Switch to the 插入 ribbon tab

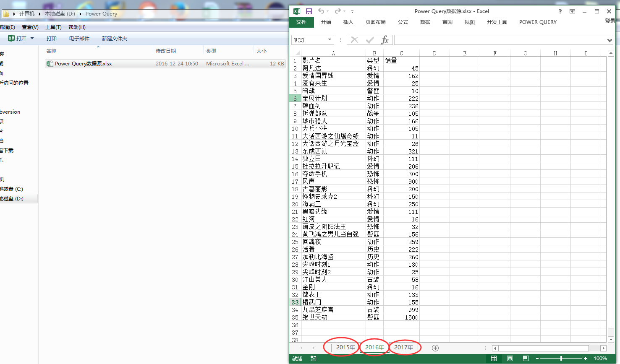coord(348,22)
